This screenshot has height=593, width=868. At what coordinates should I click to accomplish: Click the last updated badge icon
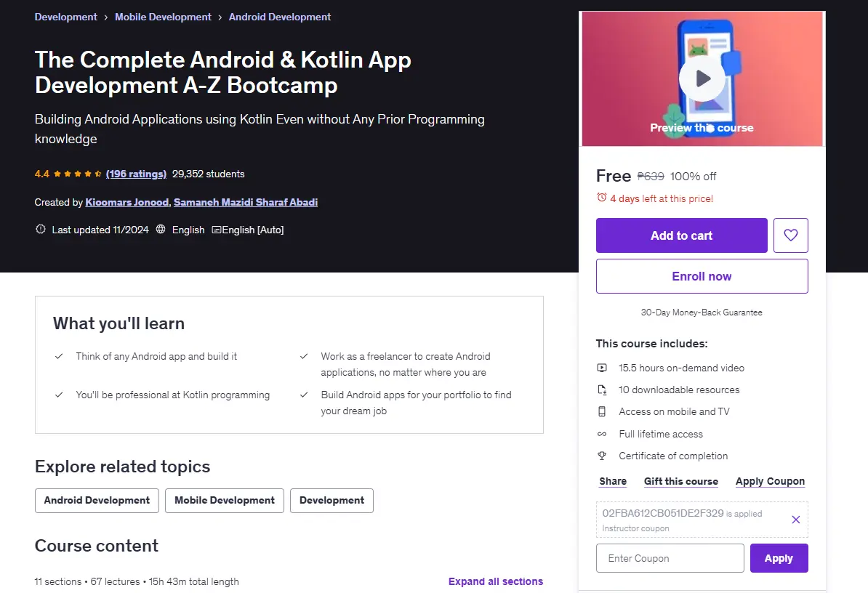tap(41, 229)
